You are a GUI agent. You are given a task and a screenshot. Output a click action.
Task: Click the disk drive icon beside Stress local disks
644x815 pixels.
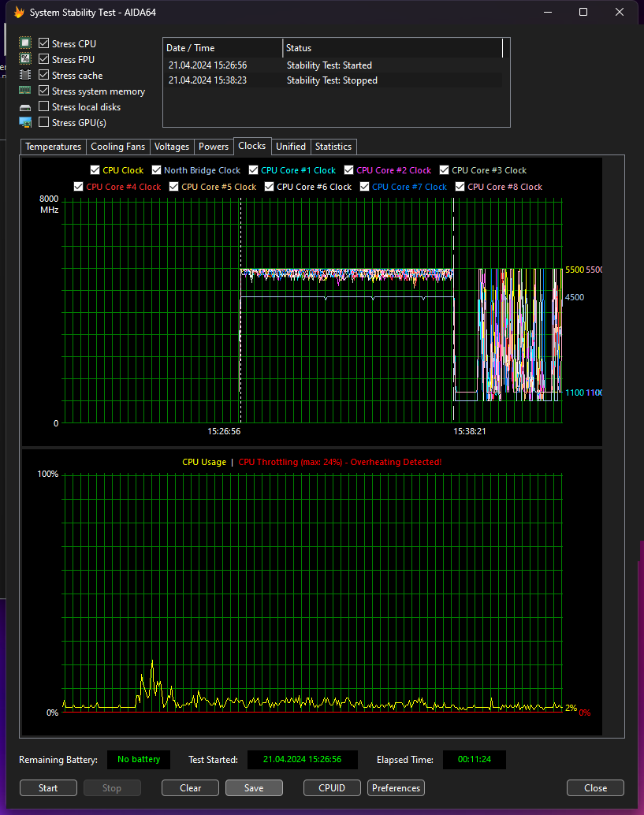click(25, 107)
